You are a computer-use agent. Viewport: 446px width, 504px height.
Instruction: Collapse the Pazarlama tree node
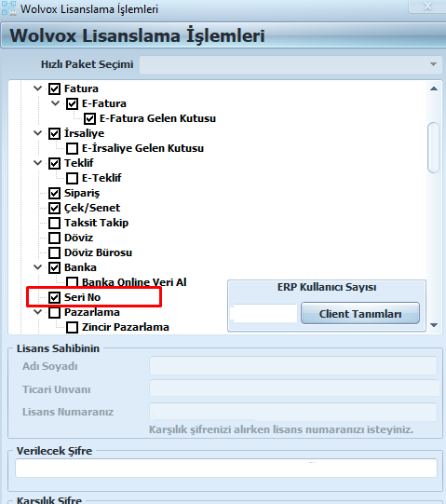pos(37,312)
